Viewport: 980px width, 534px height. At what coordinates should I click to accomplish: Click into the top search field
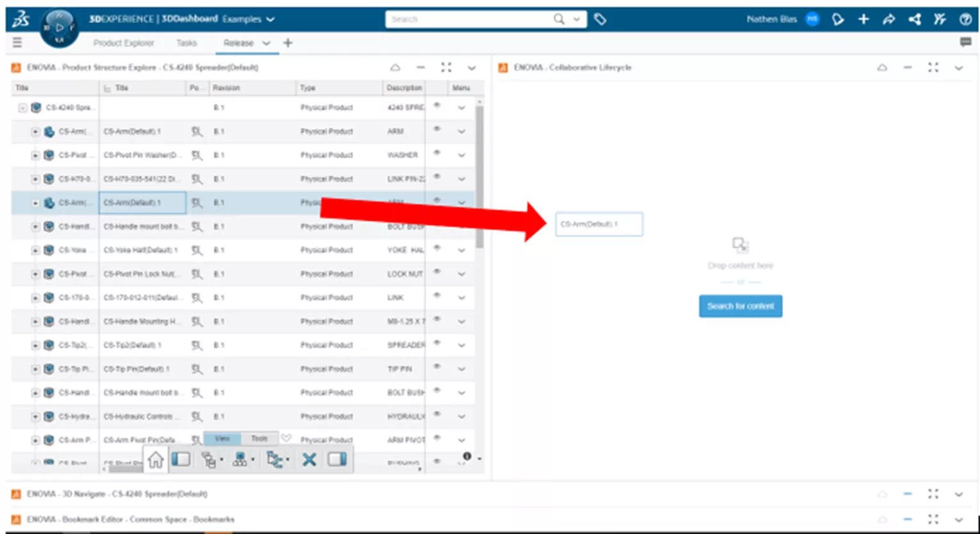click(469, 19)
